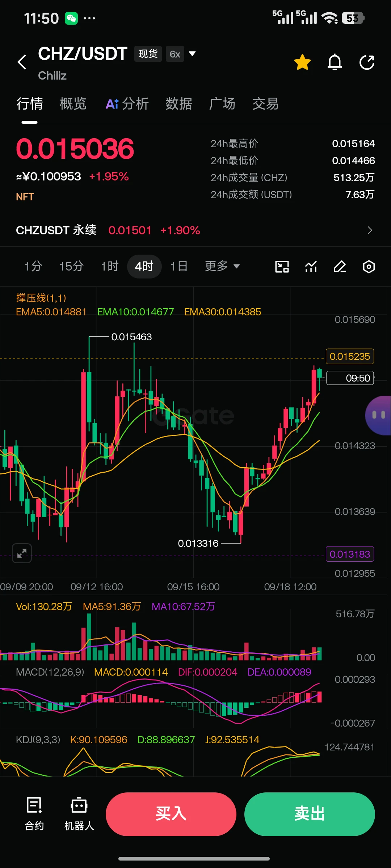Tap the EMA30:0.014385 label
Viewport: 391px width, 868px height.
click(223, 312)
